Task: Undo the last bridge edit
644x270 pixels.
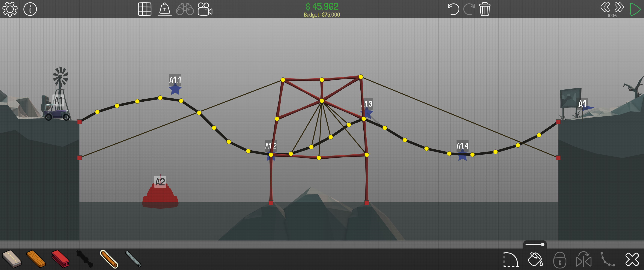Action: pos(453,9)
